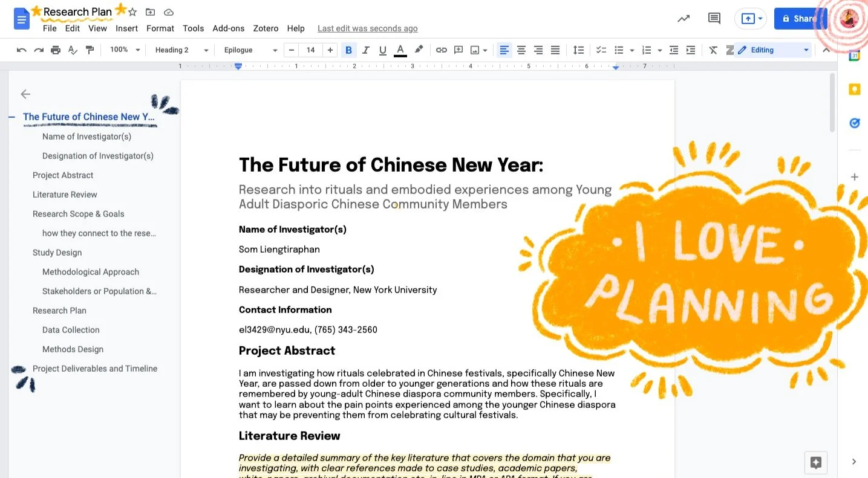The width and height of the screenshot is (868, 478).
Task: Open the Zotero menu
Action: pos(266,28)
